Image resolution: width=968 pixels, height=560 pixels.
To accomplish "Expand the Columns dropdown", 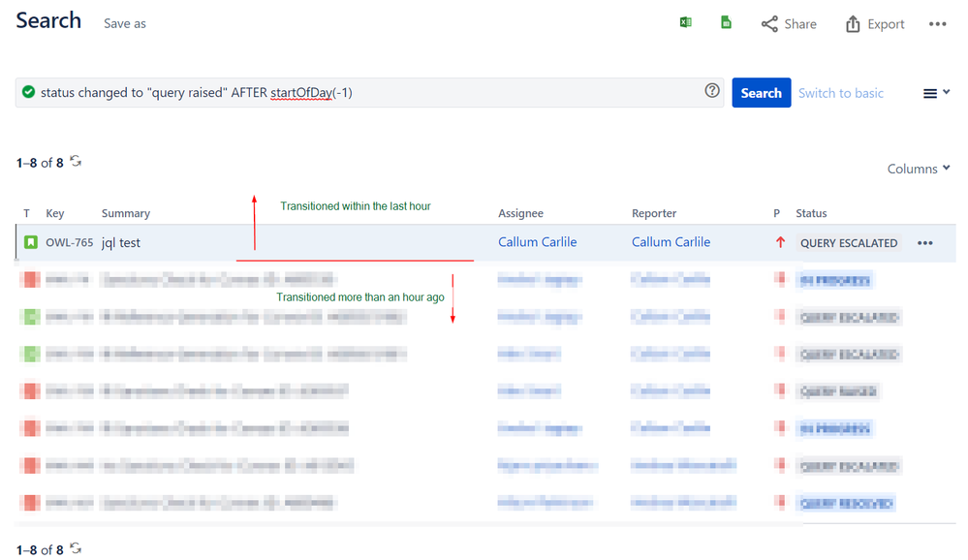I will click(918, 169).
